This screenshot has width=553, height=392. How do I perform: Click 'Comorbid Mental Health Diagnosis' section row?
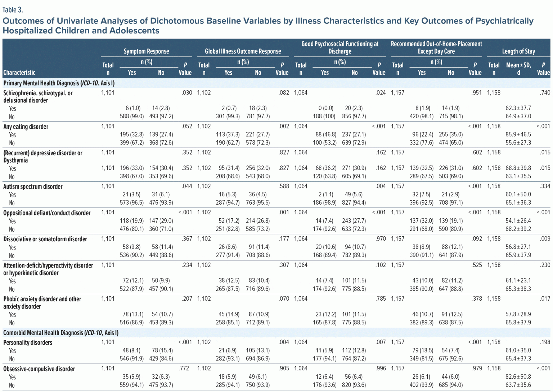coord(61,333)
